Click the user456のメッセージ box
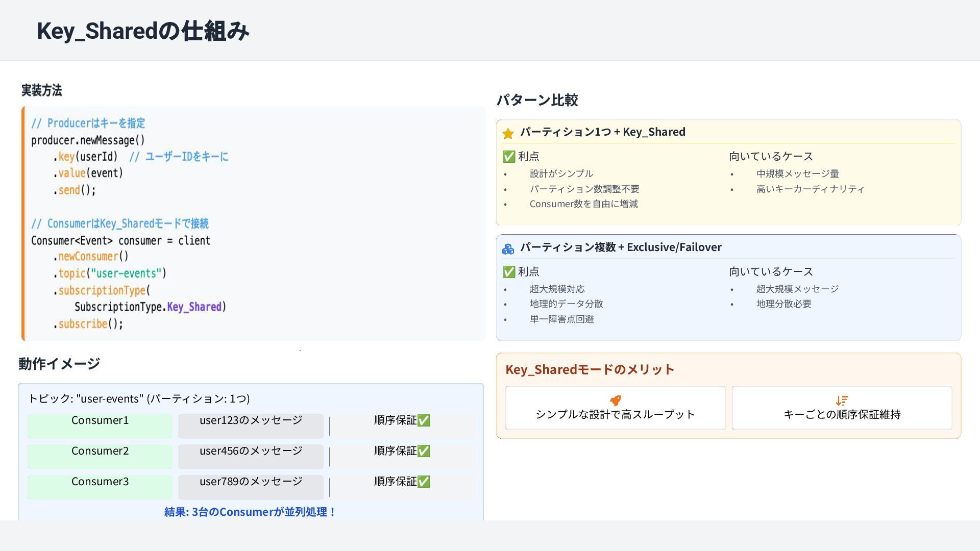 (251, 456)
